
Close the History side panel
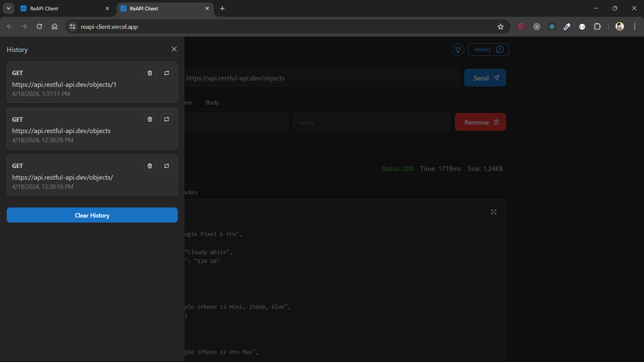coord(174,49)
